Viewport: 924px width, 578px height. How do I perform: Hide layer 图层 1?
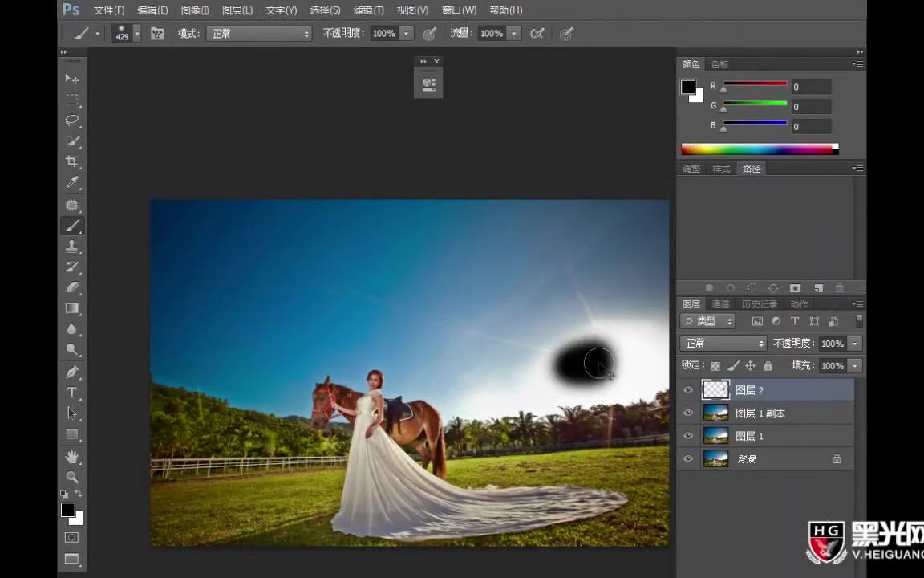687,436
